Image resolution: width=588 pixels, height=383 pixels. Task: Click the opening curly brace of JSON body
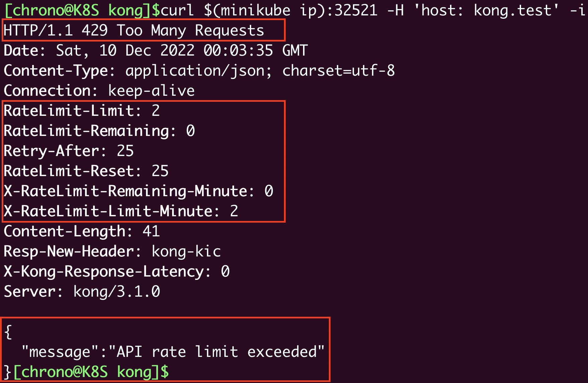(8, 332)
